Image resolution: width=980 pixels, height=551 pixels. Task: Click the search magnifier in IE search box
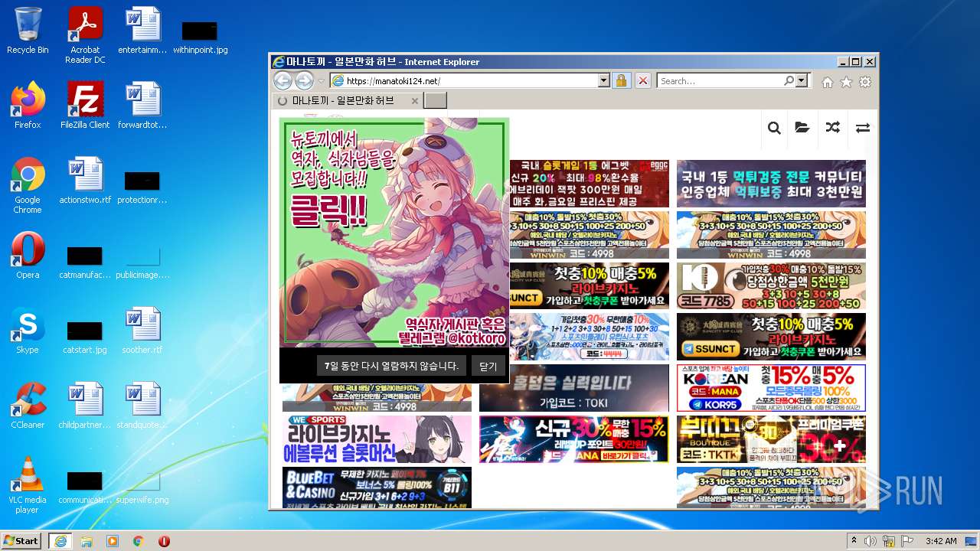[789, 80]
